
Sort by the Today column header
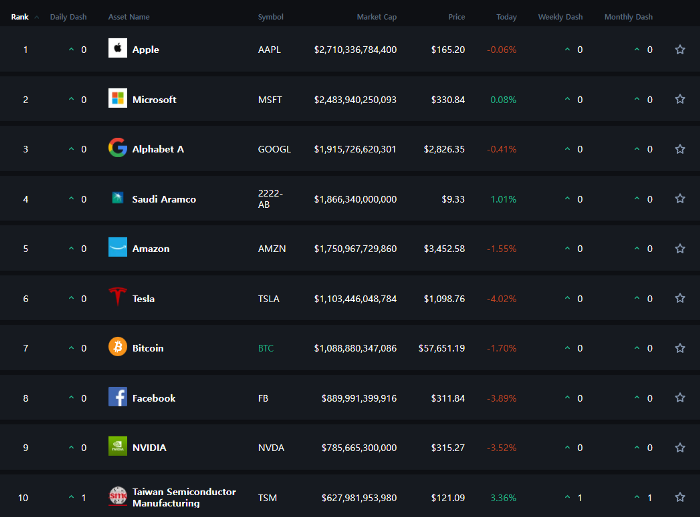pyautogui.click(x=506, y=17)
